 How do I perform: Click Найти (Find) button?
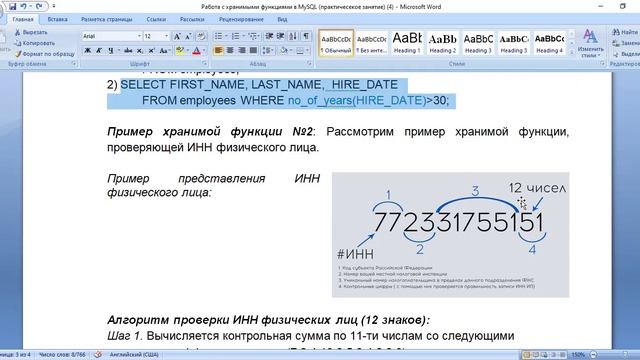tap(626, 32)
